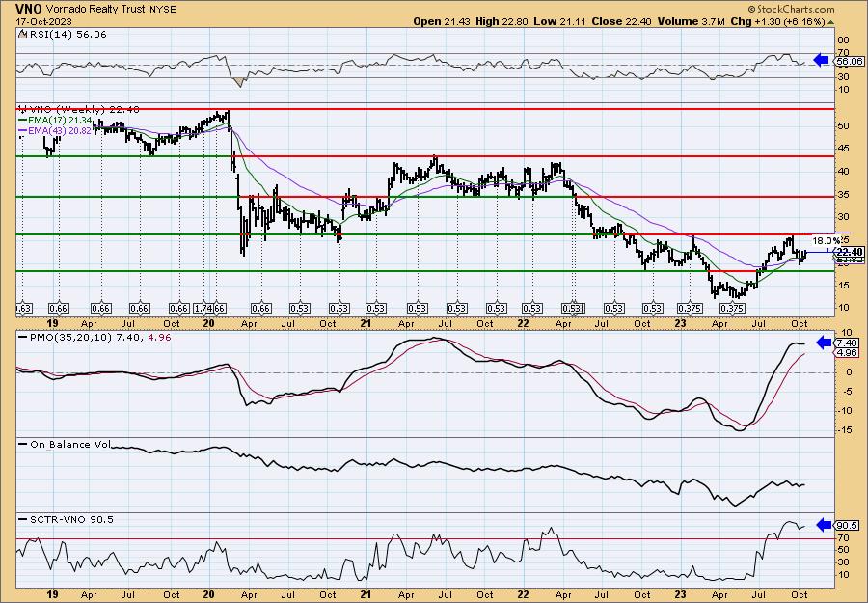This screenshot has width=868, height=603.
Task: Click the RSI(14) 56.06 indicator legend
Action: [67, 35]
